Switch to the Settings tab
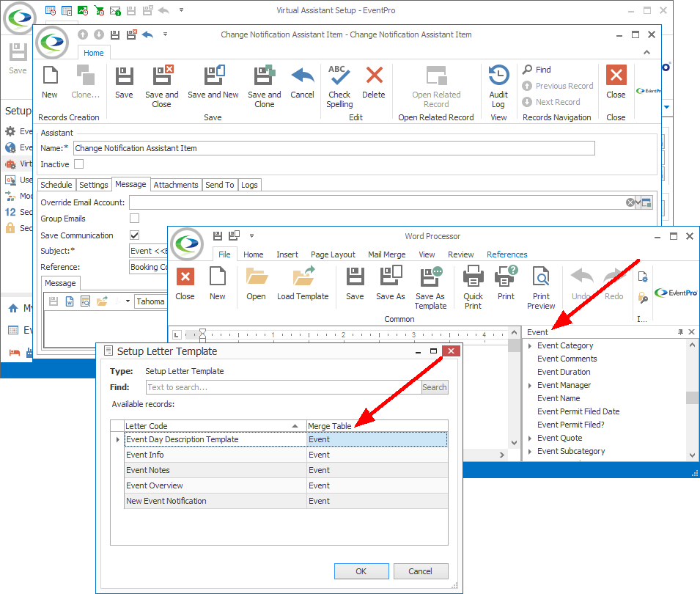The height and width of the screenshot is (594, 700). (x=94, y=185)
